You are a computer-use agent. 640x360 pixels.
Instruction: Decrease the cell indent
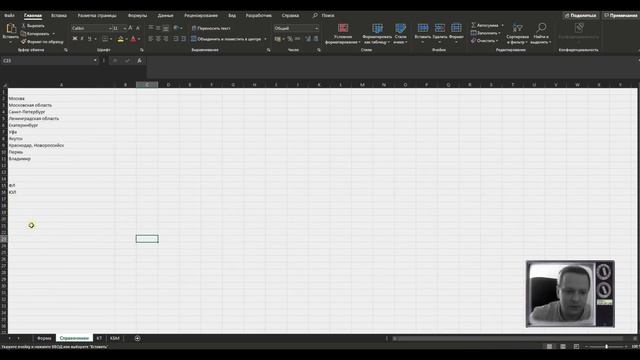click(x=176, y=39)
